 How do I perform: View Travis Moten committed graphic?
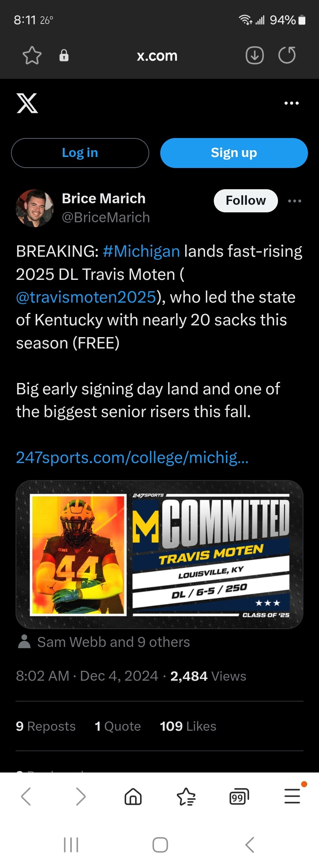159,554
